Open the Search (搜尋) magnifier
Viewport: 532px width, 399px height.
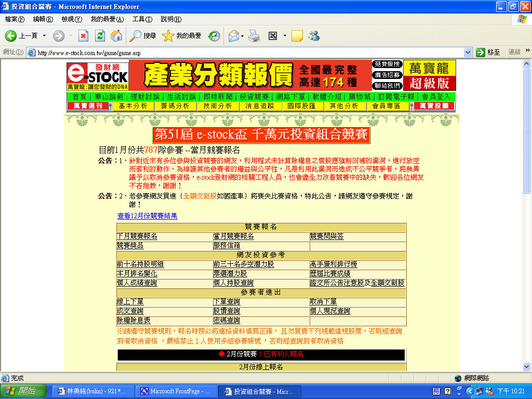click(x=143, y=36)
